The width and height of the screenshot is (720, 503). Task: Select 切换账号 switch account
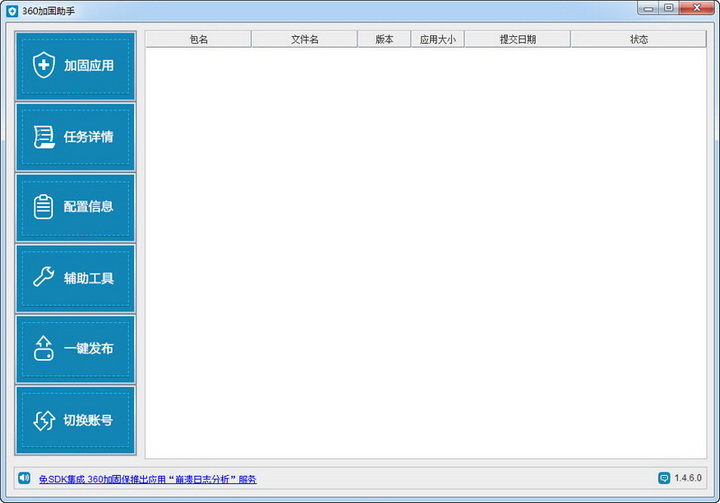coord(75,420)
